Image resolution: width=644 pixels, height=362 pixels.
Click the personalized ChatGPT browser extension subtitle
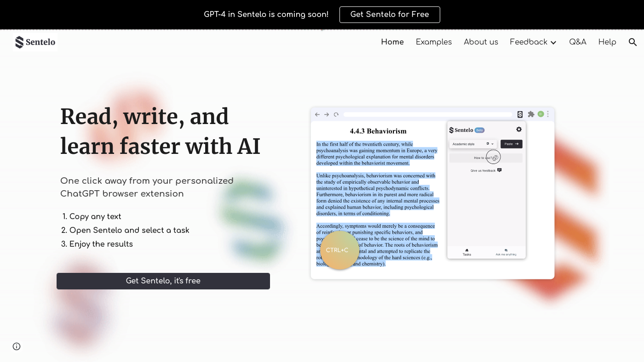(147, 187)
